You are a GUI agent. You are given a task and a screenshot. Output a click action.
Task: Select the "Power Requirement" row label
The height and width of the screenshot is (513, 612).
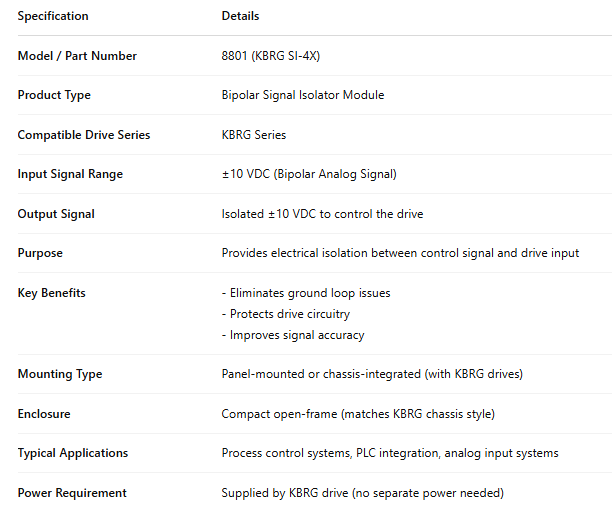pos(72,493)
